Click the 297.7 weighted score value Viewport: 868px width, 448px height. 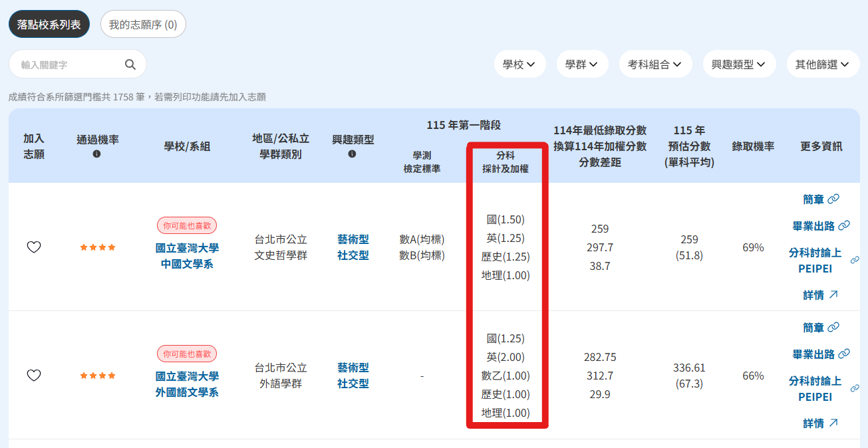pos(600,247)
